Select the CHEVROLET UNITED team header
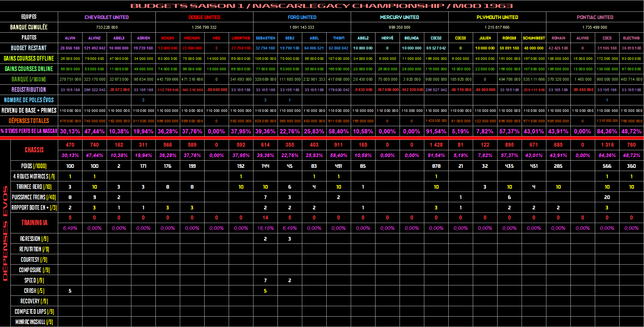Image resolution: width=644 pixels, height=327 pixels. [x=107, y=17]
